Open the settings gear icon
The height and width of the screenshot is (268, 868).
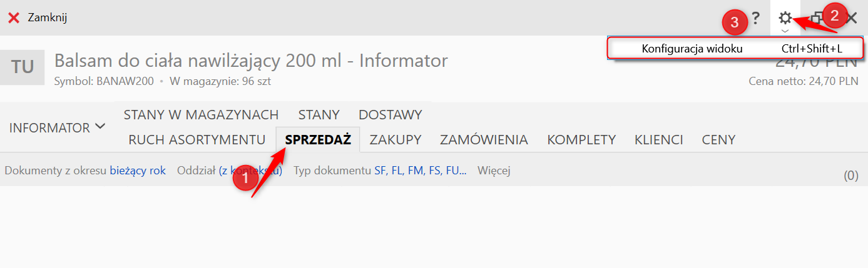785,18
